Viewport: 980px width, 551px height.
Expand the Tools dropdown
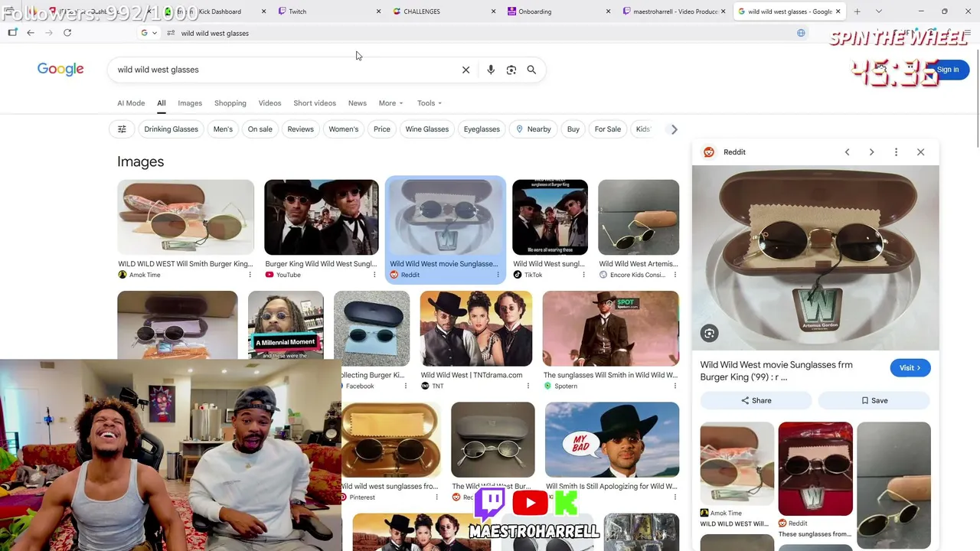coord(430,103)
